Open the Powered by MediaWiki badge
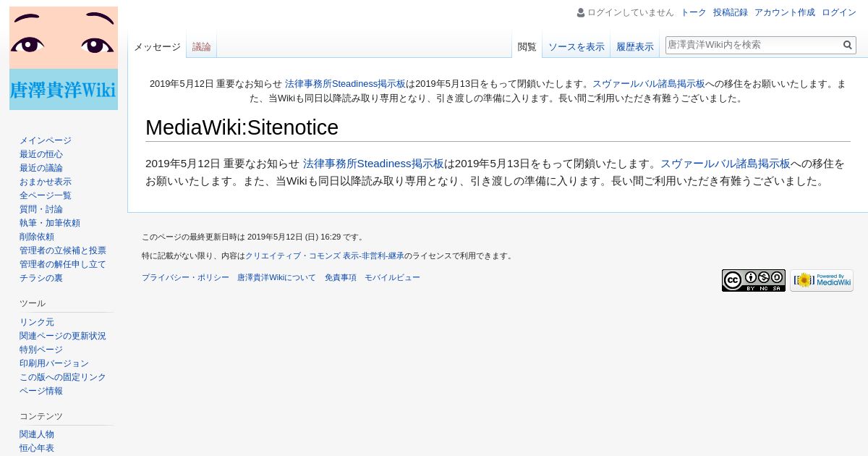The width and height of the screenshot is (868, 456). (822, 280)
